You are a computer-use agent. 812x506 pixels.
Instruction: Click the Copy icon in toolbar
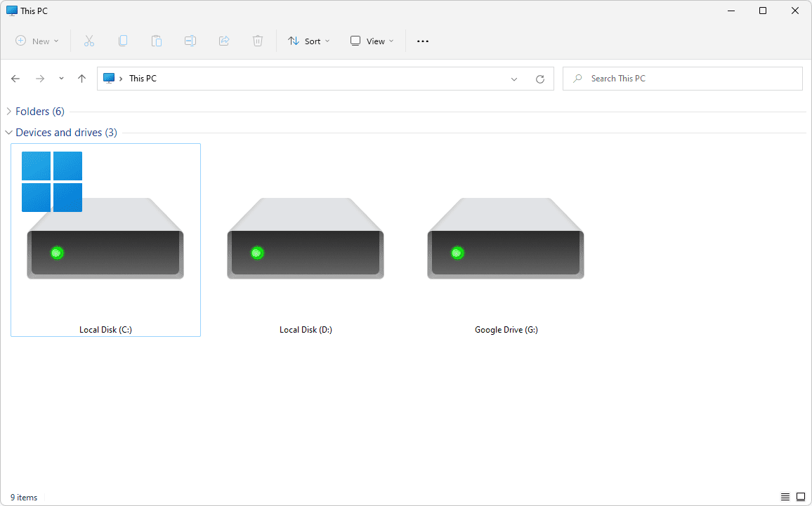(123, 41)
